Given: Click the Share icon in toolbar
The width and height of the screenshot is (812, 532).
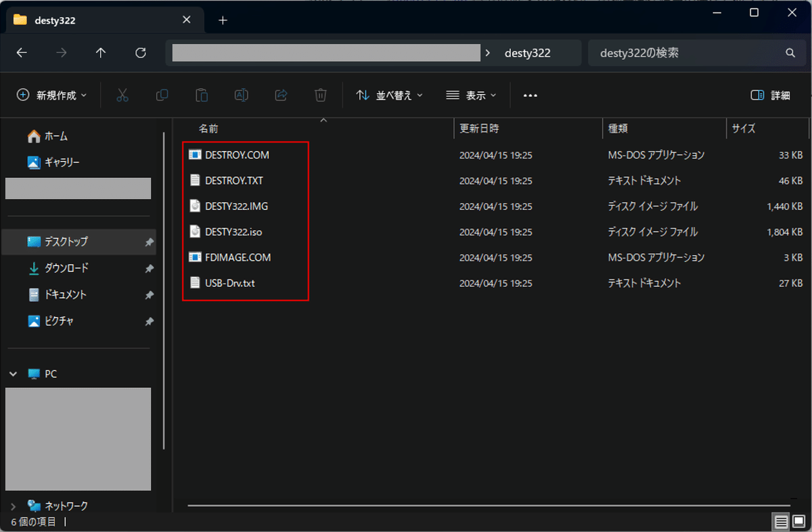Looking at the screenshot, I should pyautogui.click(x=281, y=95).
